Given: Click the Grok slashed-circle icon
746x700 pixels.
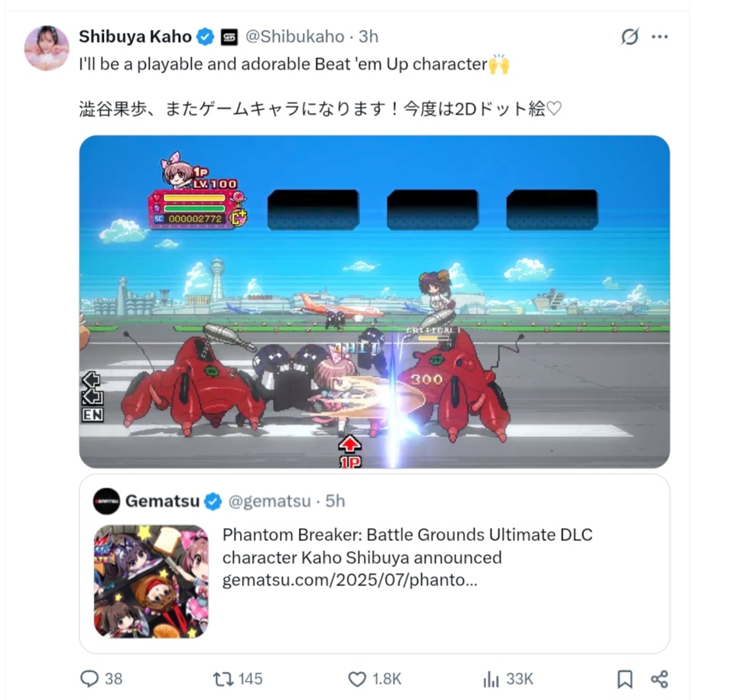Looking at the screenshot, I should 630,37.
